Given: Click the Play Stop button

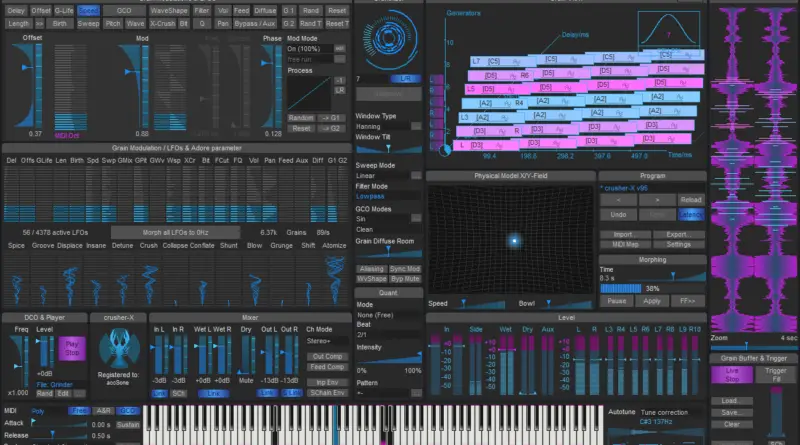Looking at the screenshot, I should 72,349.
